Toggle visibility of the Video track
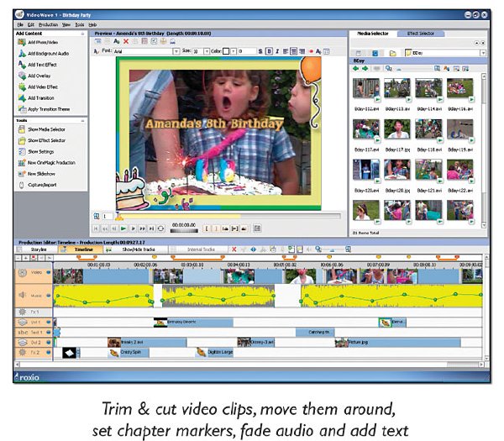This screenshot has width=504, height=441. [49, 272]
